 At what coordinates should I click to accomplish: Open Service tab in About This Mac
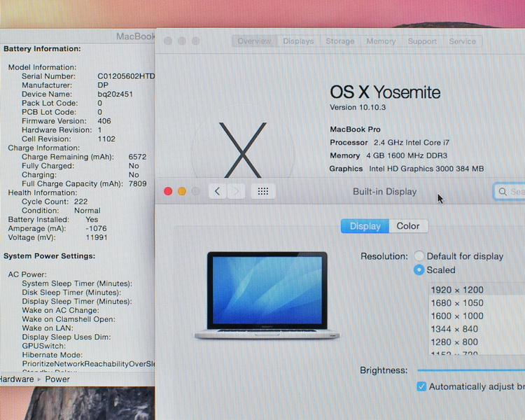click(462, 41)
